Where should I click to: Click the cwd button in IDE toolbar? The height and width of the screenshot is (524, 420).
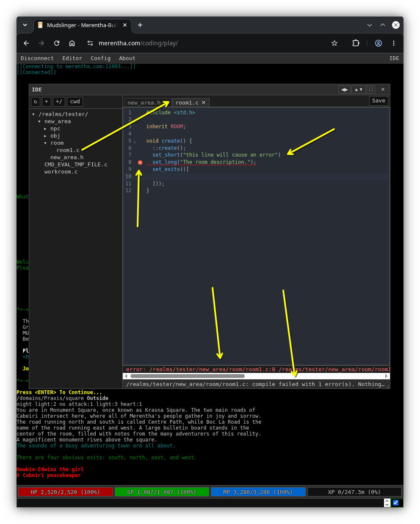(x=75, y=102)
